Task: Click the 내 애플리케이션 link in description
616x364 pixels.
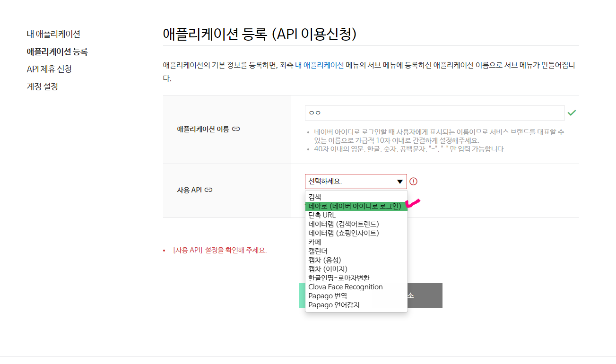Action: (x=320, y=66)
